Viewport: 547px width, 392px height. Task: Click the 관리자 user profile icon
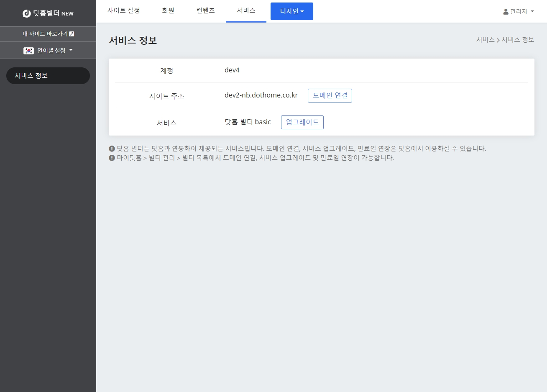pos(506,12)
